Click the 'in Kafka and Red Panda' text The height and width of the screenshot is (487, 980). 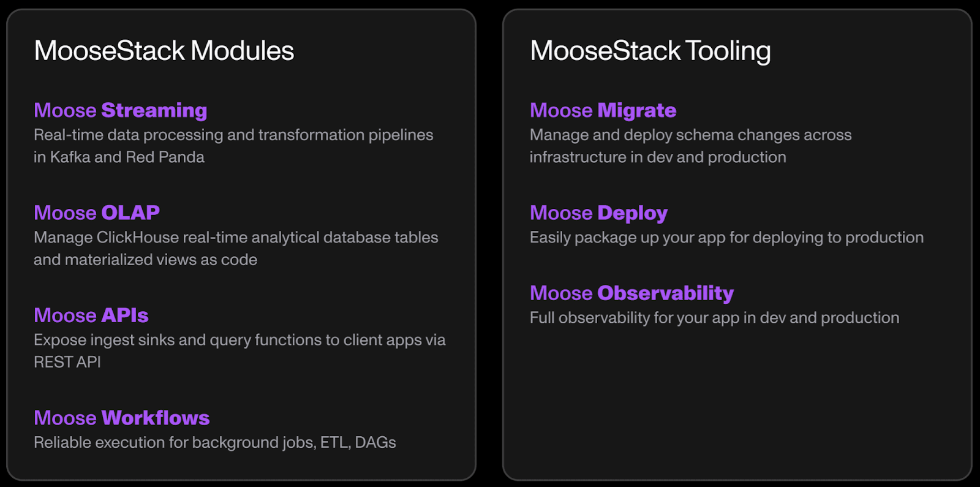pyautogui.click(x=119, y=157)
